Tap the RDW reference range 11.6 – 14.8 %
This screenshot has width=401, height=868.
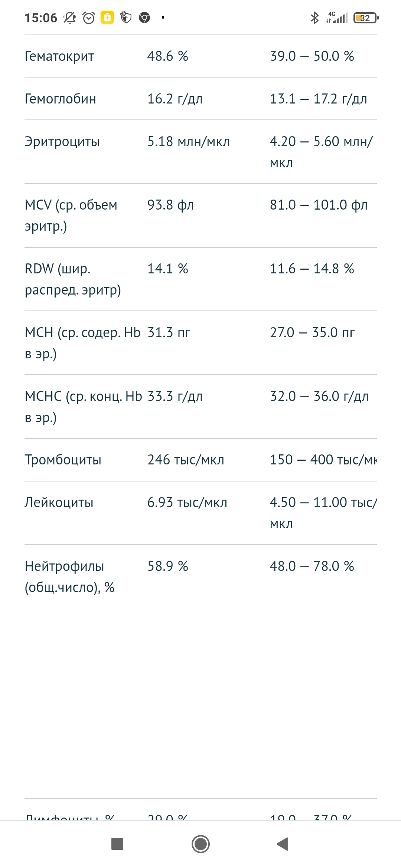click(312, 269)
